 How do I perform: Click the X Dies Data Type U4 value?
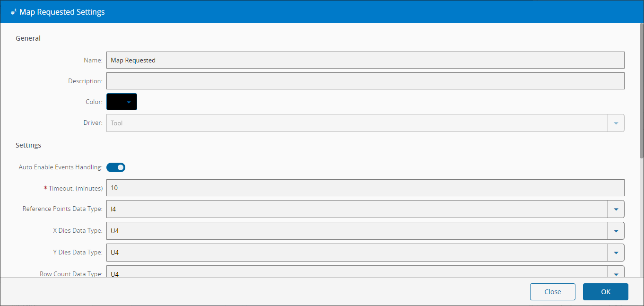[357, 231]
